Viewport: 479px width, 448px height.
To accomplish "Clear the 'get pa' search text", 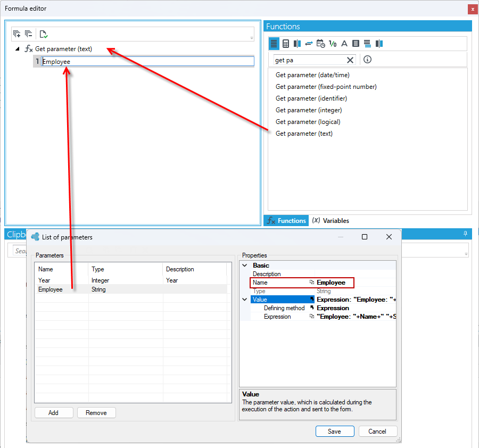I will pos(350,60).
